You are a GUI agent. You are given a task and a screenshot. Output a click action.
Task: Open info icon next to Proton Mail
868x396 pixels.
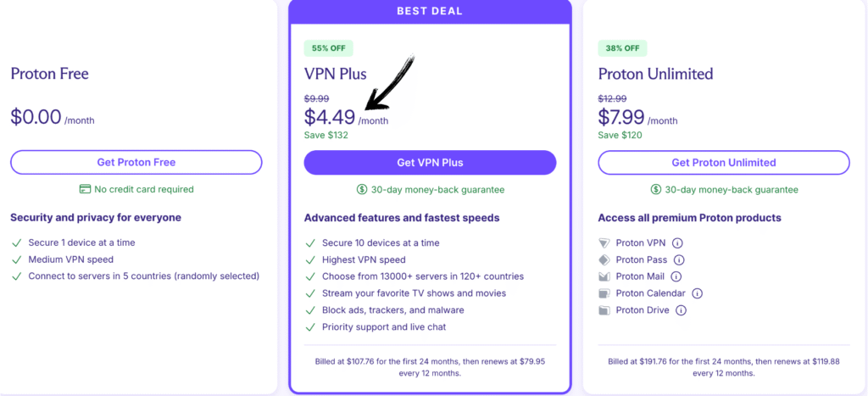click(x=676, y=276)
